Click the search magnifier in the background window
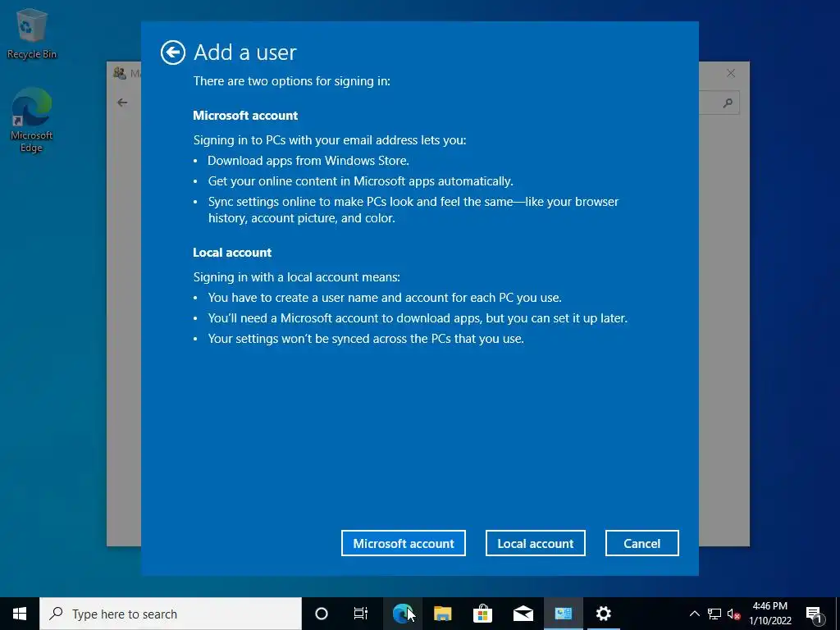The image size is (840, 630). pos(727,103)
